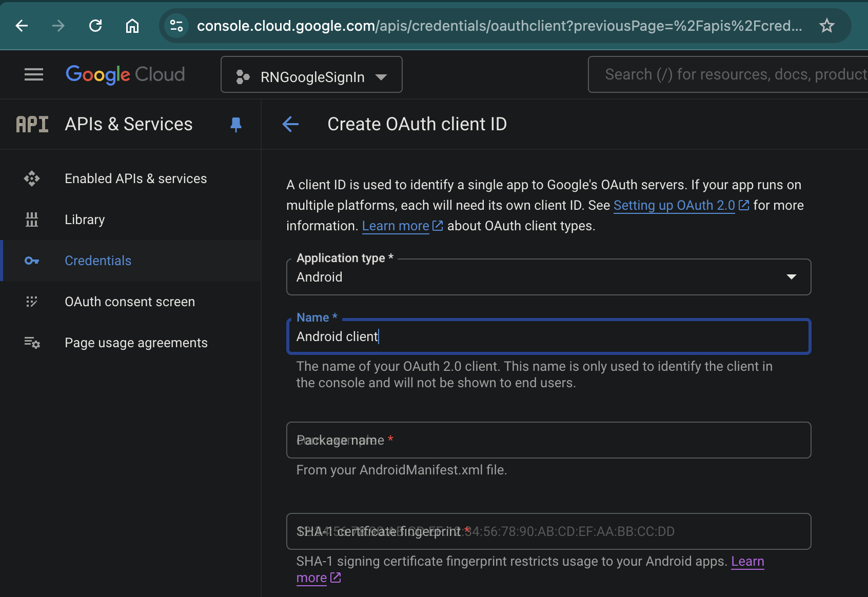Viewport: 868px width, 597px height.
Task: Open the Application type dropdown
Action: [548, 277]
